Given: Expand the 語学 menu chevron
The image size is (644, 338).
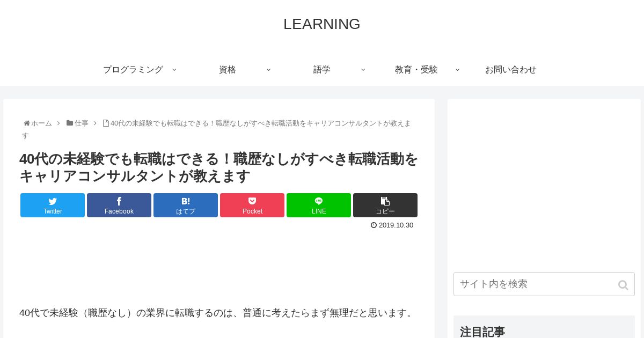Looking at the screenshot, I should click(x=363, y=70).
